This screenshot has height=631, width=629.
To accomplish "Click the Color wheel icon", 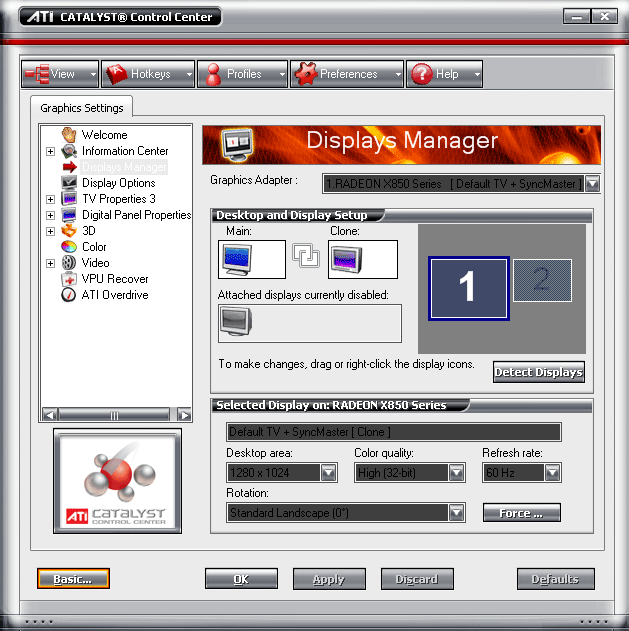I will tap(69, 247).
